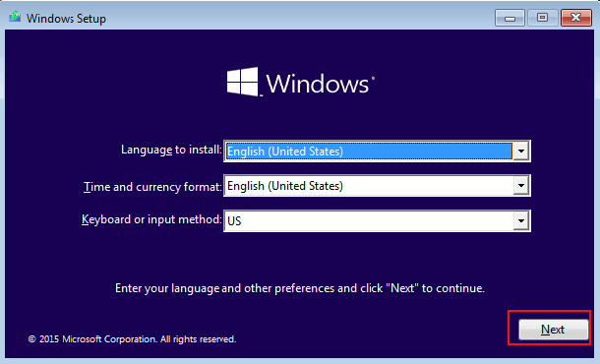Click the Keyboard or input method label

151,219
